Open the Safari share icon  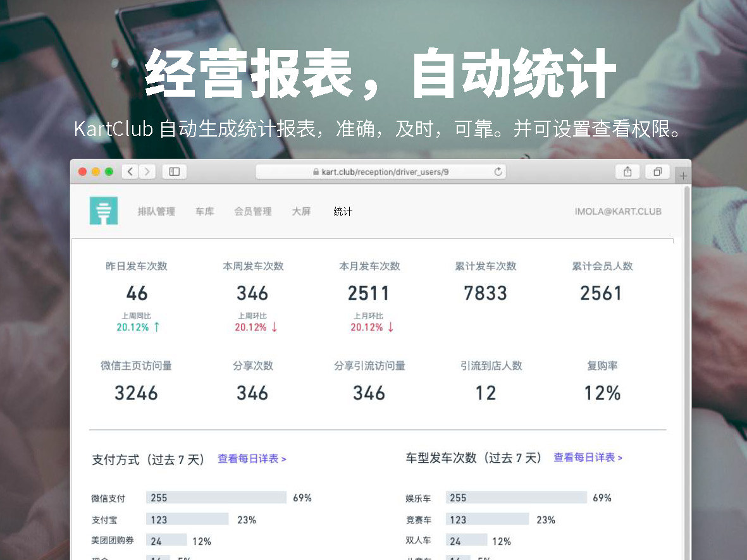tap(627, 171)
